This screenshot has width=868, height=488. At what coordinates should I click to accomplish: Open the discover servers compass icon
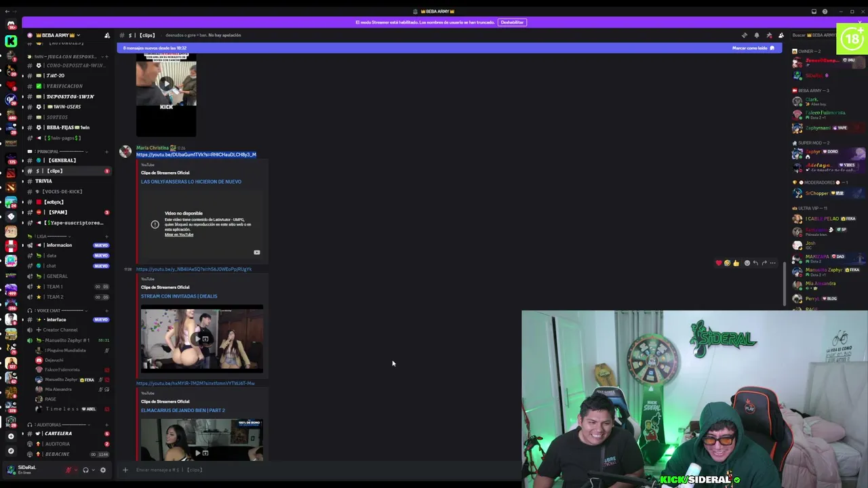point(11,451)
